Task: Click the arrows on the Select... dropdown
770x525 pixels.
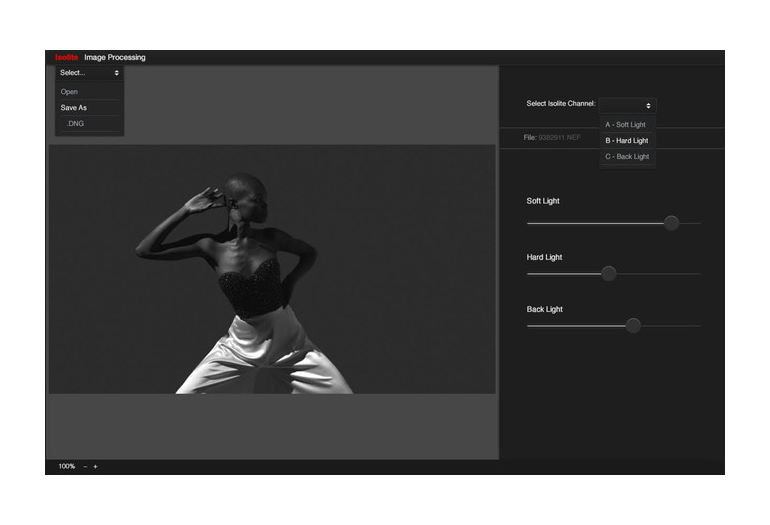Action: coord(116,73)
